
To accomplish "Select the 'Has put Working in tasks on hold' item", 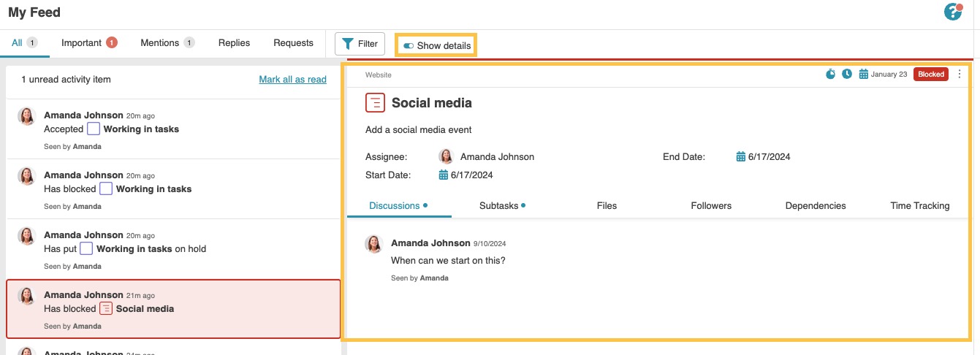I will tap(173, 249).
